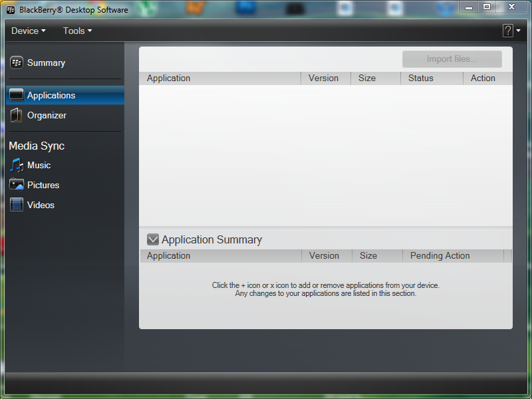The image size is (532, 399).
Task: Select the Applications section label
Action: (x=51, y=95)
